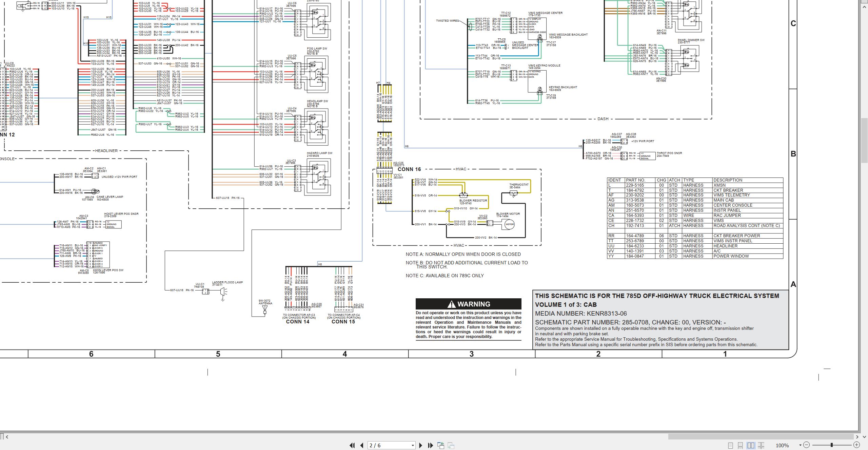This screenshot has height=450, width=868.
Task: Select 'VOLUME 1 of 3: CAB' text
Action: point(566,305)
